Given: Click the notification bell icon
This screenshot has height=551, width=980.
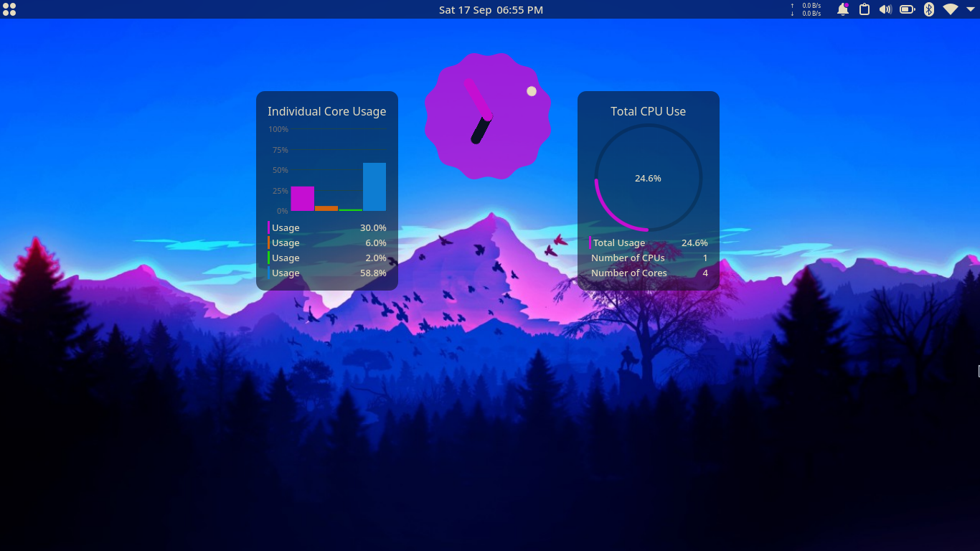Looking at the screenshot, I should pos(842,9).
